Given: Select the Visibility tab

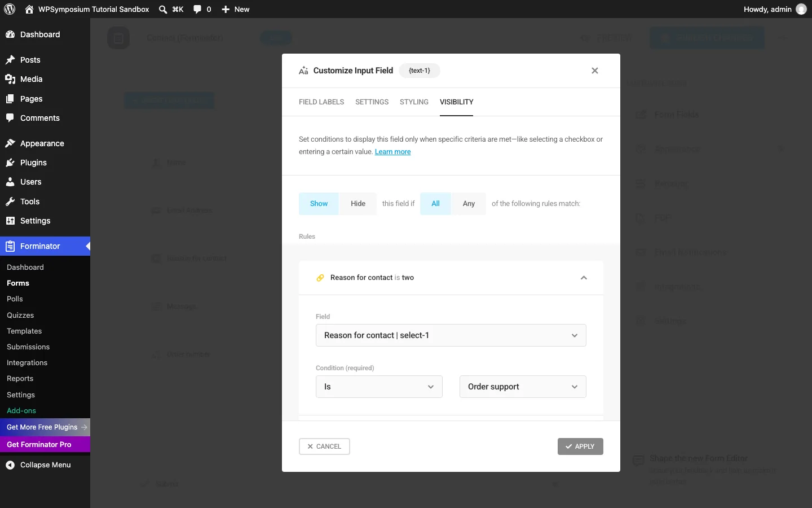Looking at the screenshot, I should click(x=456, y=102).
